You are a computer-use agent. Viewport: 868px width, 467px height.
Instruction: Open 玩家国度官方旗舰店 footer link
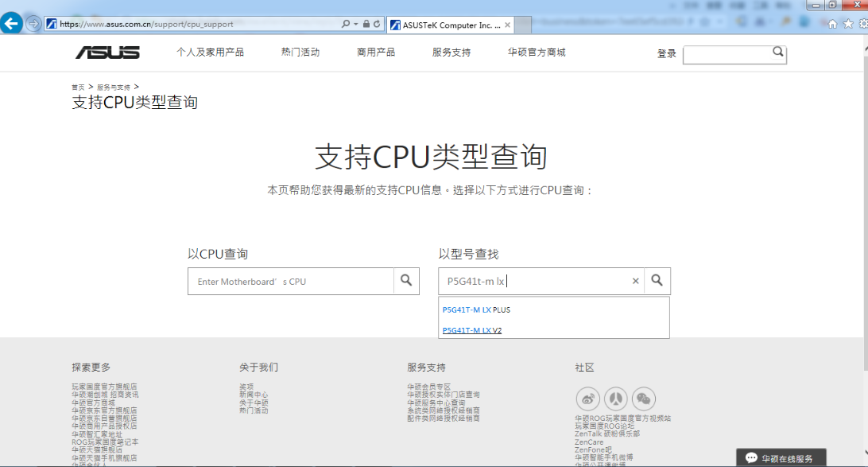tap(104, 387)
